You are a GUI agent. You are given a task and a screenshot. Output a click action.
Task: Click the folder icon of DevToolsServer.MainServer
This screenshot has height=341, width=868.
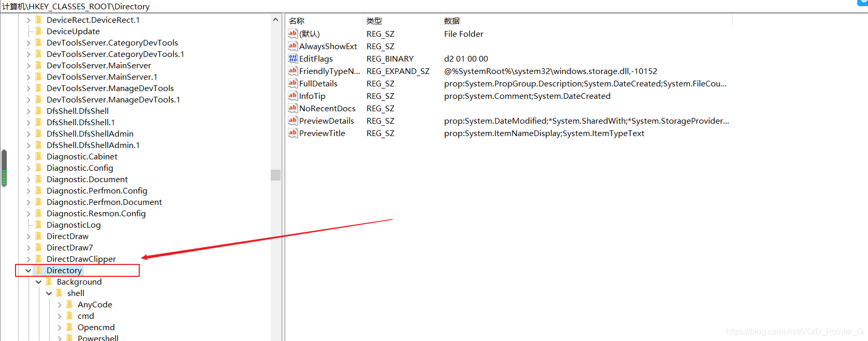[x=38, y=65]
